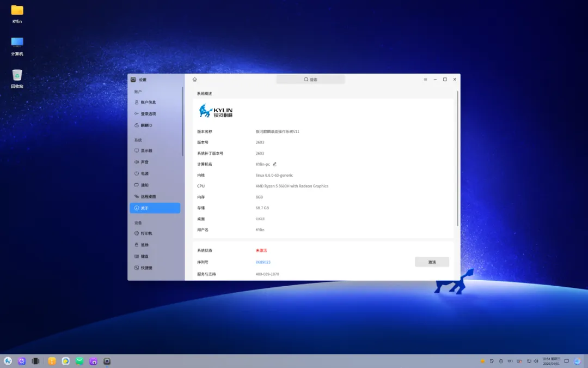Open the 鼠标 mouse settings

(155, 245)
